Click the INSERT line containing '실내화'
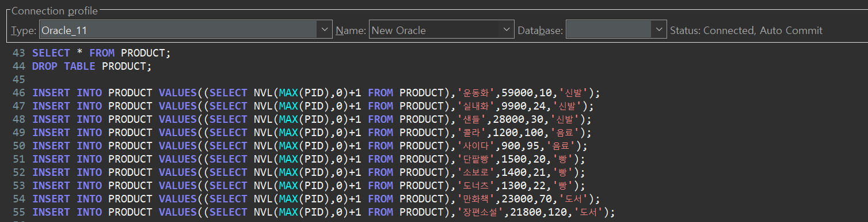Viewport: 868px width, 222px height. pos(313,106)
